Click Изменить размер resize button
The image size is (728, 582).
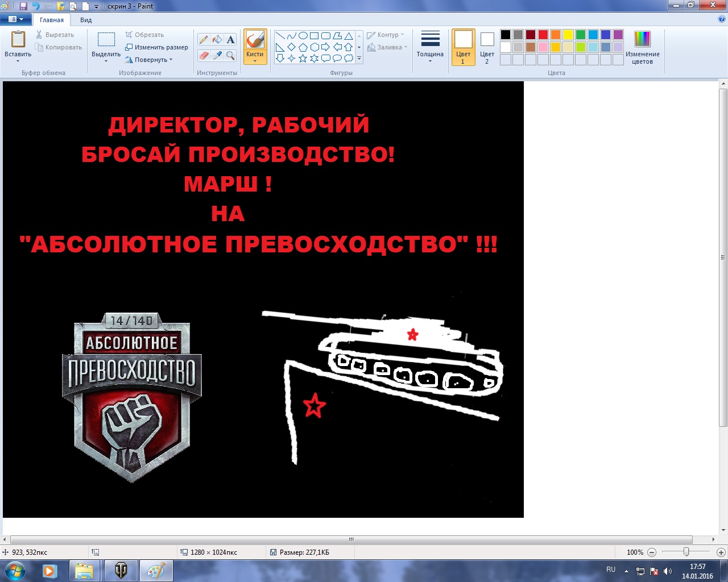[x=157, y=47]
